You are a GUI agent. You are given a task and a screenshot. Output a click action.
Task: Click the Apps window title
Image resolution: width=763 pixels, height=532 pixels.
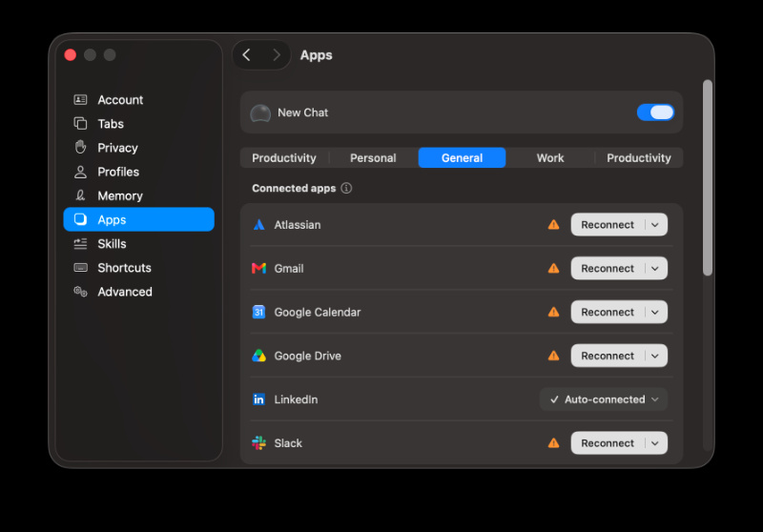[x=317, y=55]
